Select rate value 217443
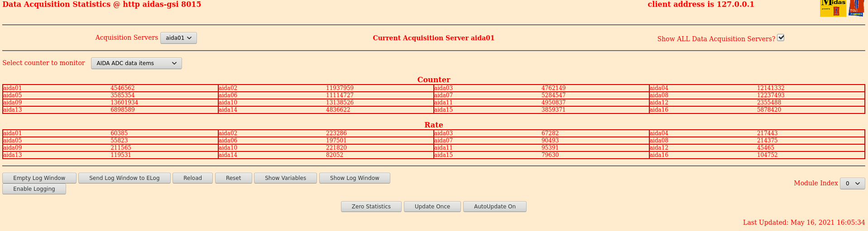Screen dimensions: 868x231 [767, 133]
